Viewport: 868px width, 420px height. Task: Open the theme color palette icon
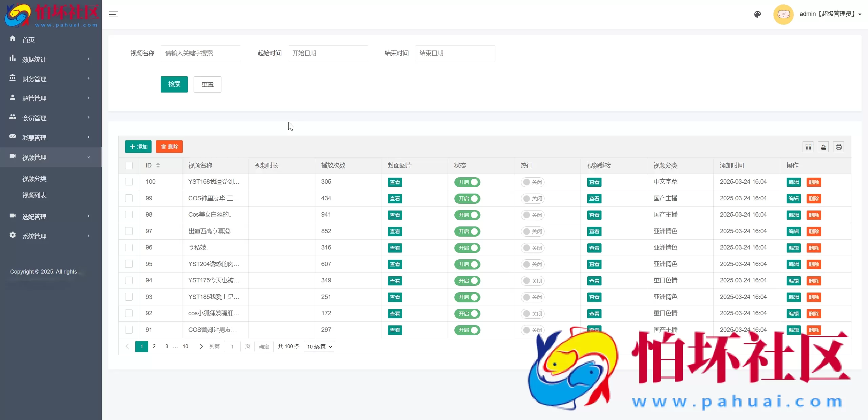757,14
